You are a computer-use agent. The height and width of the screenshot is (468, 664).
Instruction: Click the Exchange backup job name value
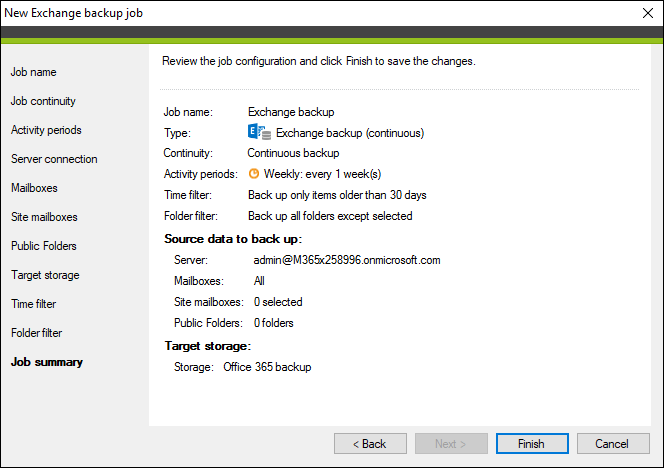[291, 112]
